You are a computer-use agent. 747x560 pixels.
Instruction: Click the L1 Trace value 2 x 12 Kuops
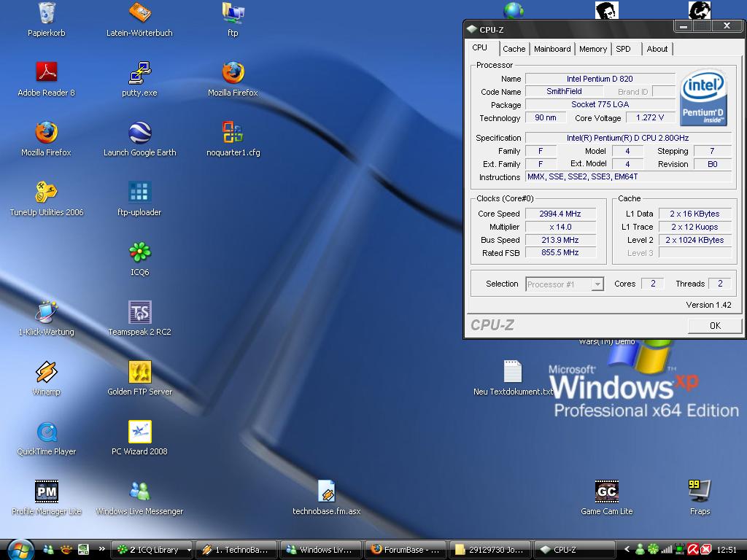coord(694,227)
